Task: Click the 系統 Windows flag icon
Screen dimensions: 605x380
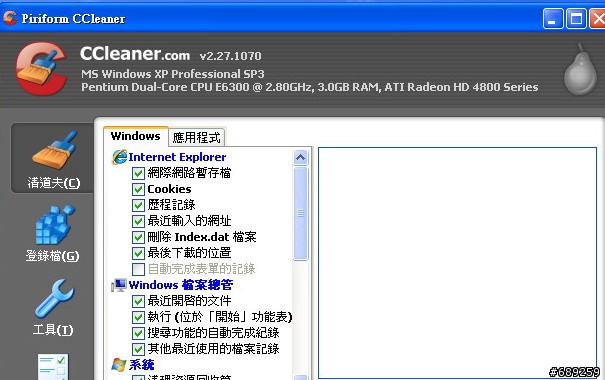Action: click(x=119, y=365)
